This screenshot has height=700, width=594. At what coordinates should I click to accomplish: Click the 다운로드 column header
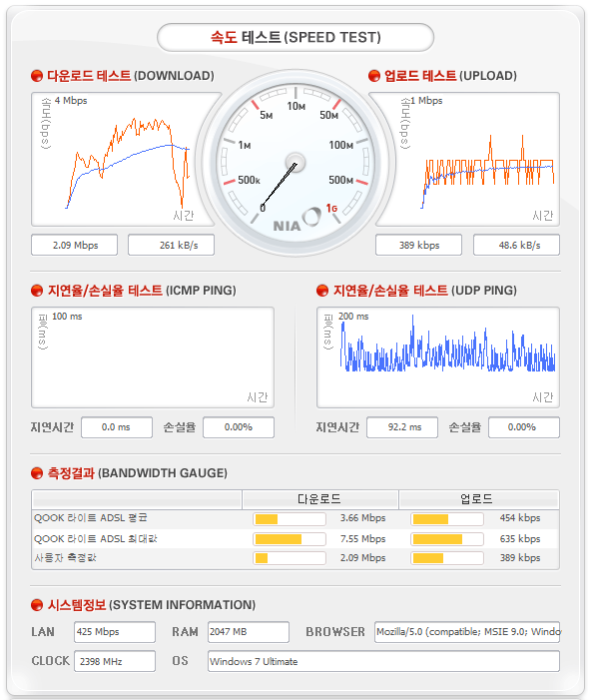click(320, 499)
